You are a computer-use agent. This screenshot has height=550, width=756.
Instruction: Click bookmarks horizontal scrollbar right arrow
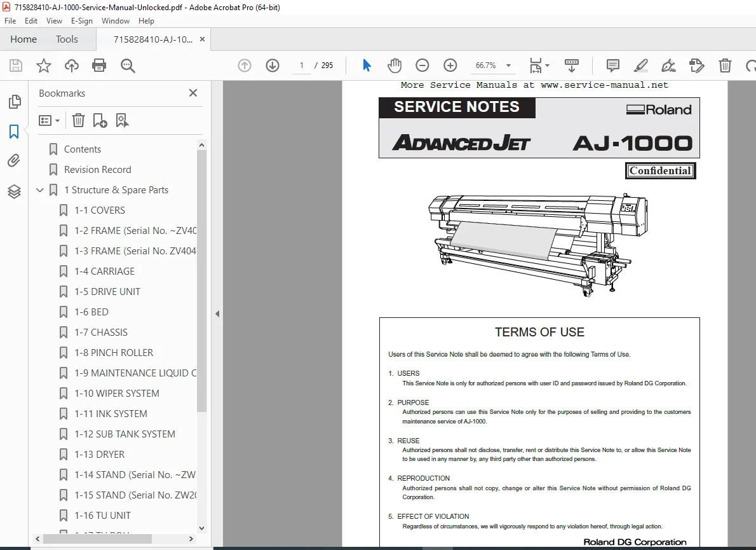191,539
